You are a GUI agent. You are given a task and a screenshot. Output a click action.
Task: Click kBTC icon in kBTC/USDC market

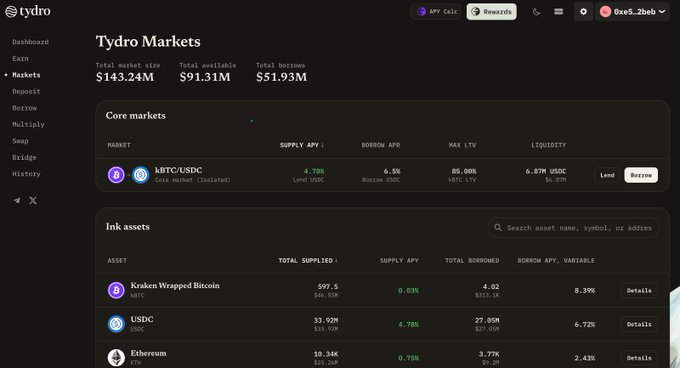click(116, 175)
